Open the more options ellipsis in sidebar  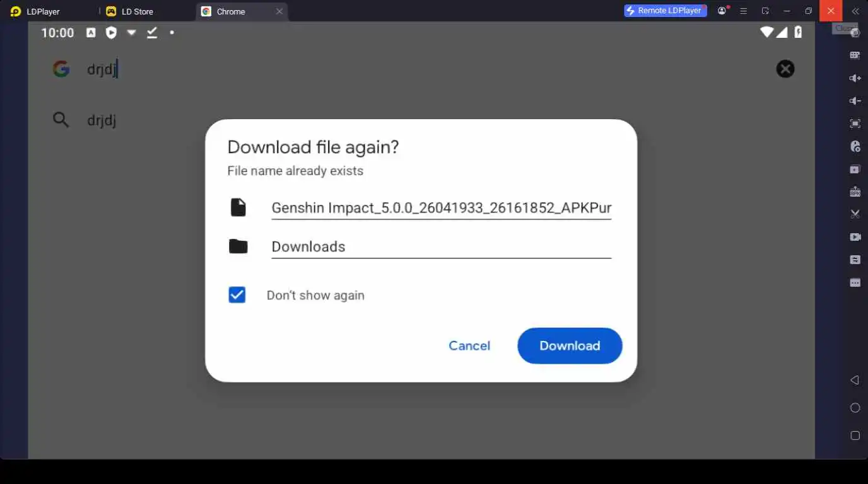(855, 282)
